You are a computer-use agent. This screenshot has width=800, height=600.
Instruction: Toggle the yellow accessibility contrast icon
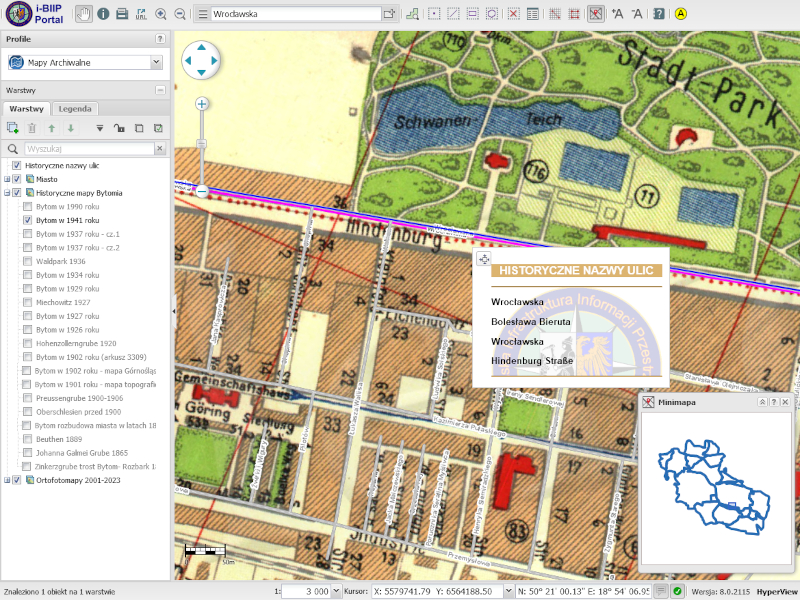tap(681, 14)
